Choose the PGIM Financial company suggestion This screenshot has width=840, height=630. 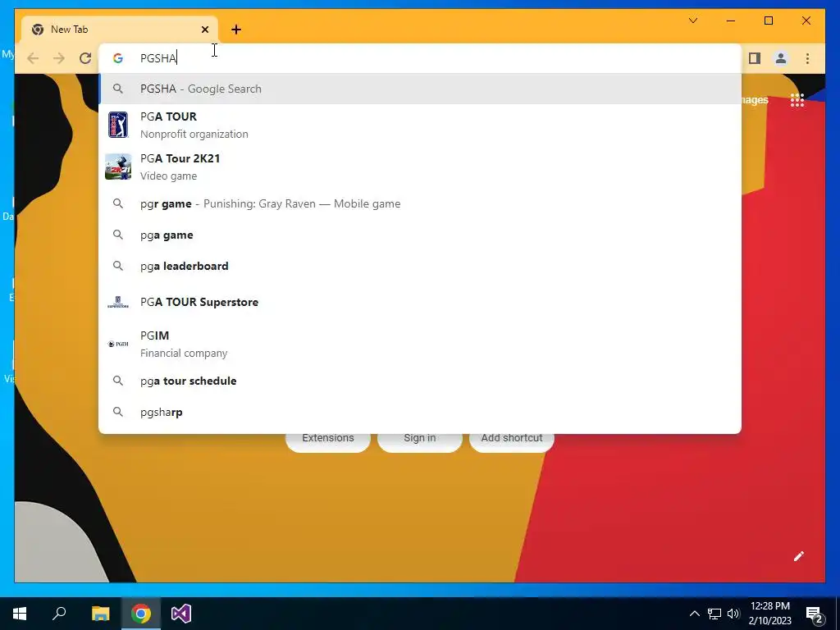420,344
